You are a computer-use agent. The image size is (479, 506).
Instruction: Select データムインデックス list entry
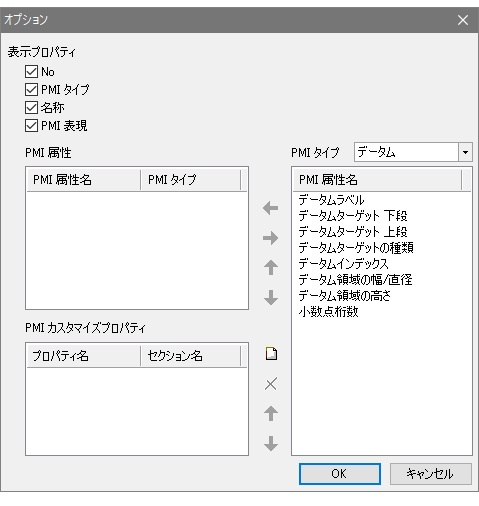(x=343, y=264)
